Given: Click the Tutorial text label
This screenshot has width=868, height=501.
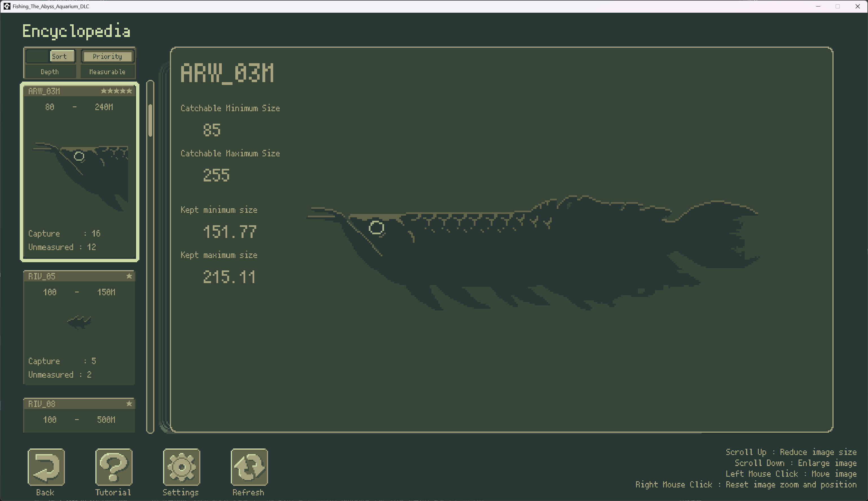Looking at the screenshot, I should pyautogui.click(x=113, y=492).
